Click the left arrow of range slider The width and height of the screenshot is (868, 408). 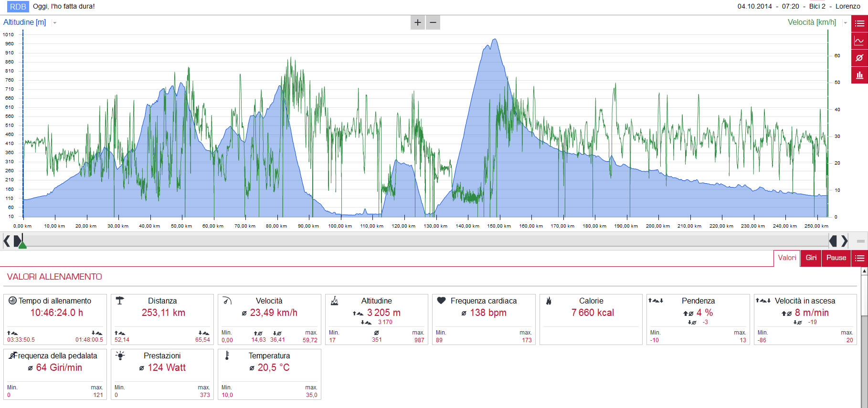(7, 241)
